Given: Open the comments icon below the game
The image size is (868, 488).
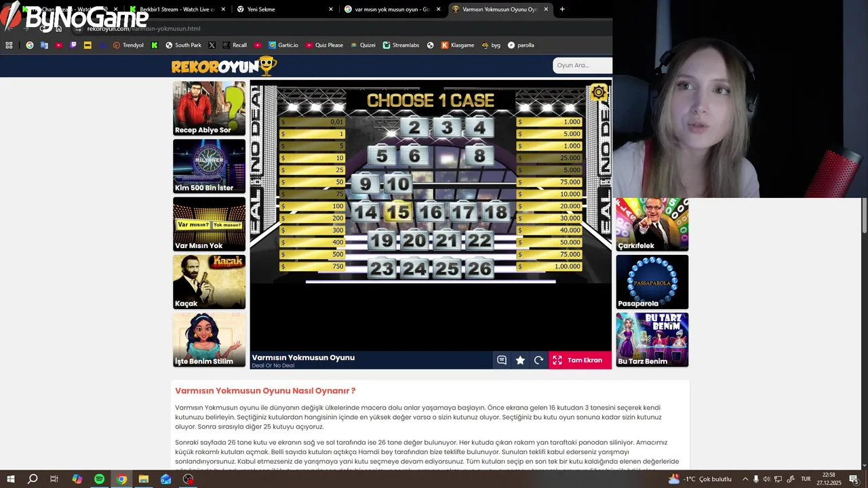Looking at the screenshot, I should point(502,361).
